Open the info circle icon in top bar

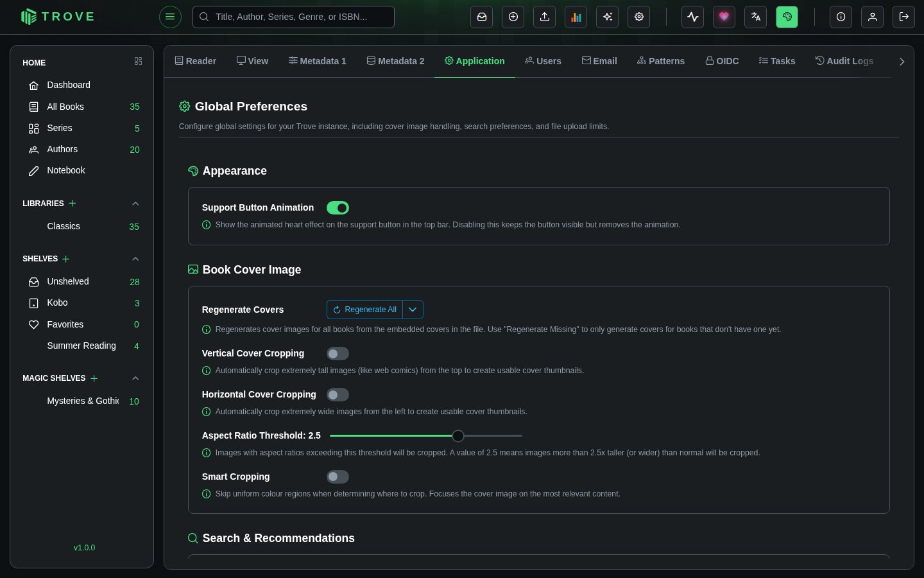pos(841,17)
